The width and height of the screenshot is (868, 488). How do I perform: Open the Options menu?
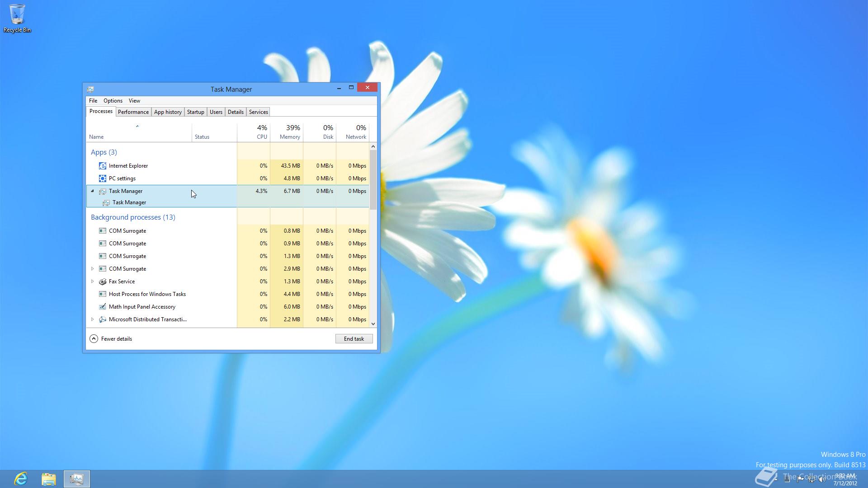pos(113,101)
